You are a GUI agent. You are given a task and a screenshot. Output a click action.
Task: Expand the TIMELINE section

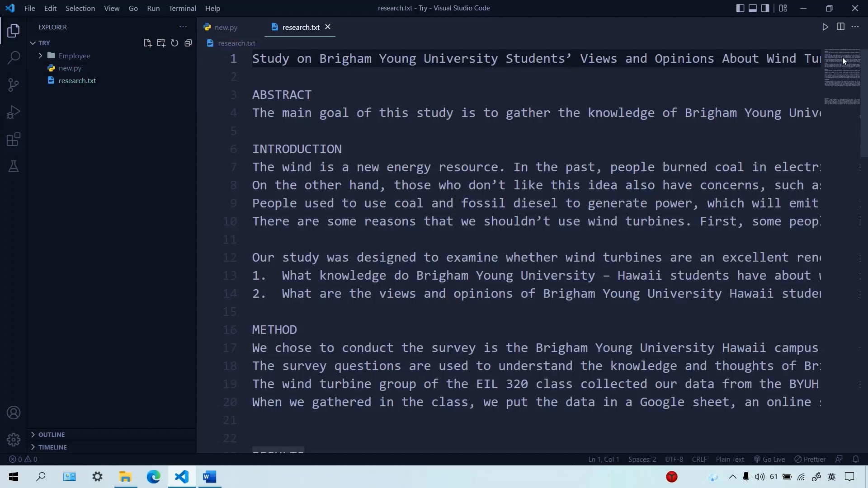tap(52, 447)
